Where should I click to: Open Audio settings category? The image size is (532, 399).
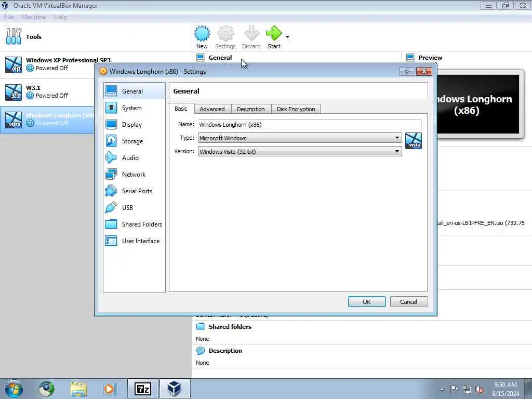click(x=135, y=158)
